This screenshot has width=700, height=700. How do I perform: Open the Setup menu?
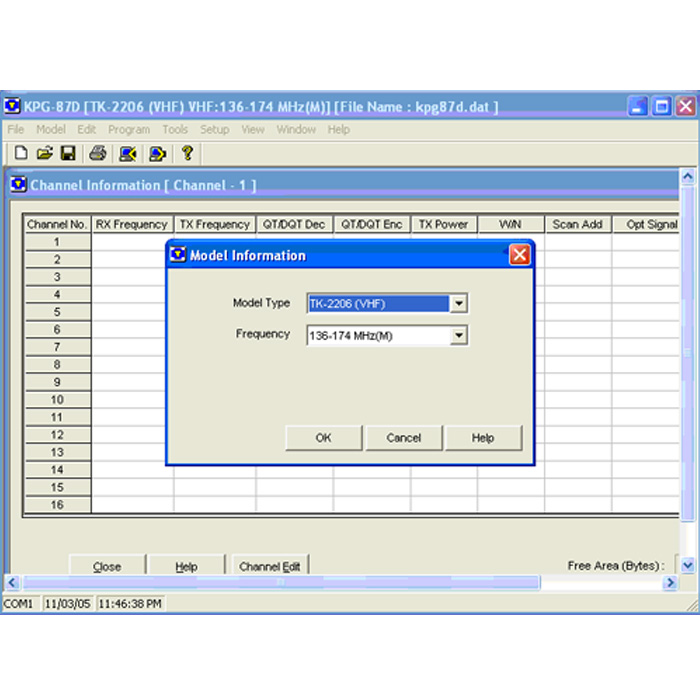tap(215, 129)
